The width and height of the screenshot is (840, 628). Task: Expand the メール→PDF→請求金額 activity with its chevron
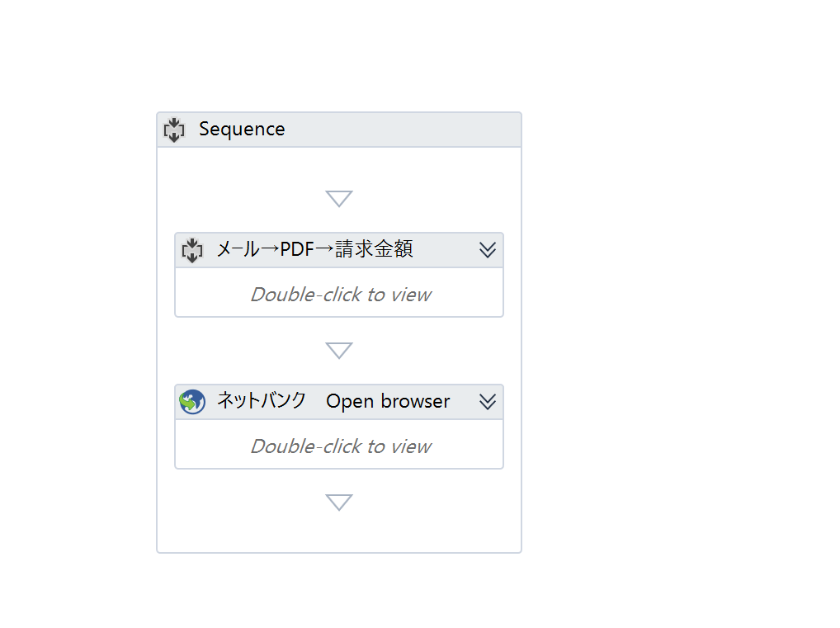(488, 250)
